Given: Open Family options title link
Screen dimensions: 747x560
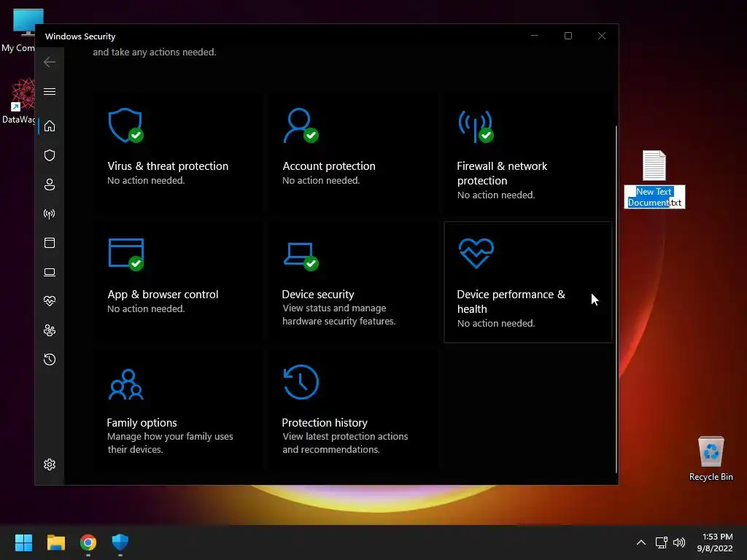Looking at the screenshot, I should click(x=142, y=422).
